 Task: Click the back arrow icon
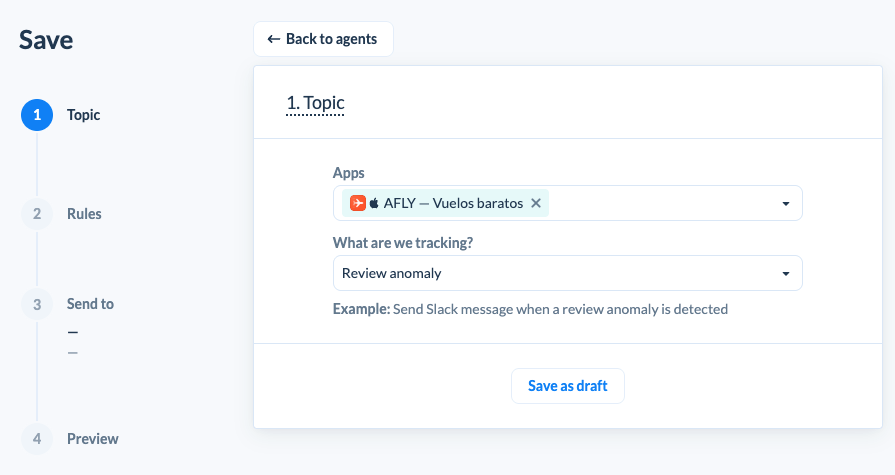273,39
